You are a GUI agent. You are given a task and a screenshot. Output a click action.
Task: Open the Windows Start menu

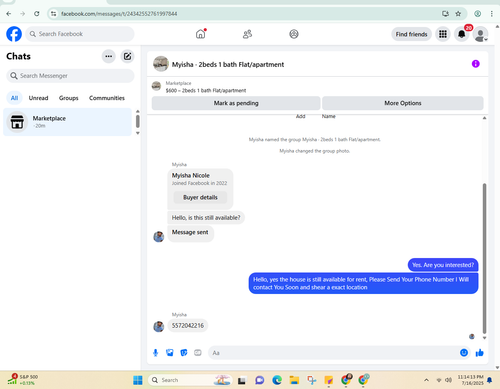(x=138, y=380)
